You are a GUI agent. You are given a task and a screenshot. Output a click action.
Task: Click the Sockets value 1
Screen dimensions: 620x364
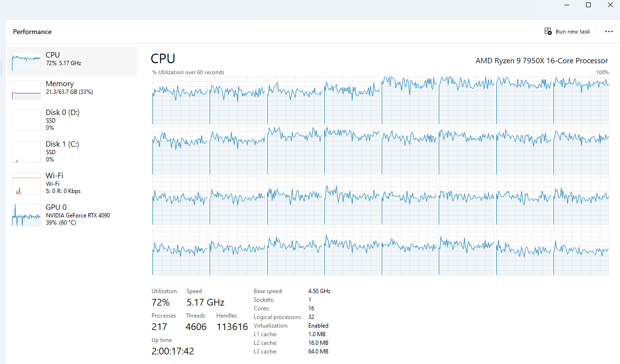[x=310, y=300]
